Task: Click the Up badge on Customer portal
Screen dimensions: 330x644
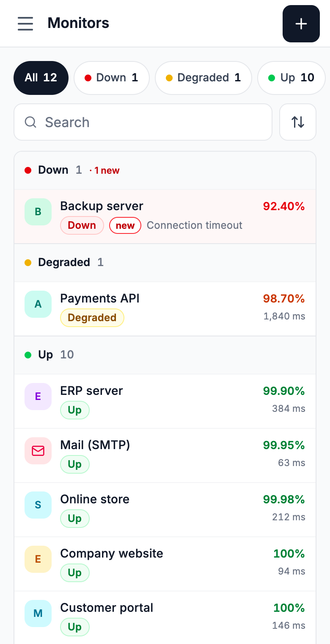Action: pos(75,627)
